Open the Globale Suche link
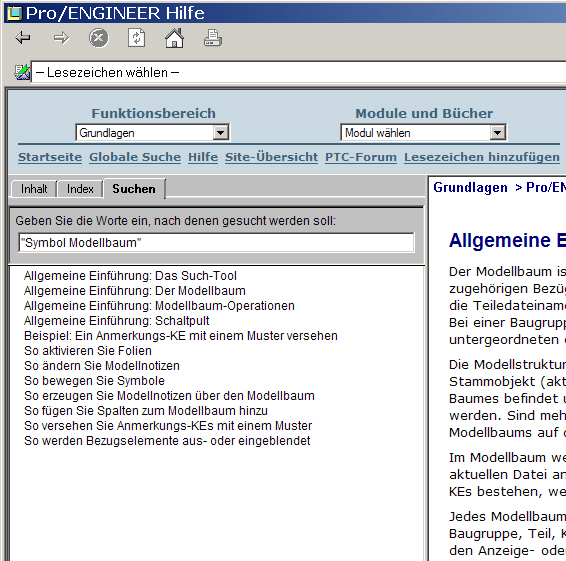Viewport: 566px width, 561px height. [x=135, y=157]
